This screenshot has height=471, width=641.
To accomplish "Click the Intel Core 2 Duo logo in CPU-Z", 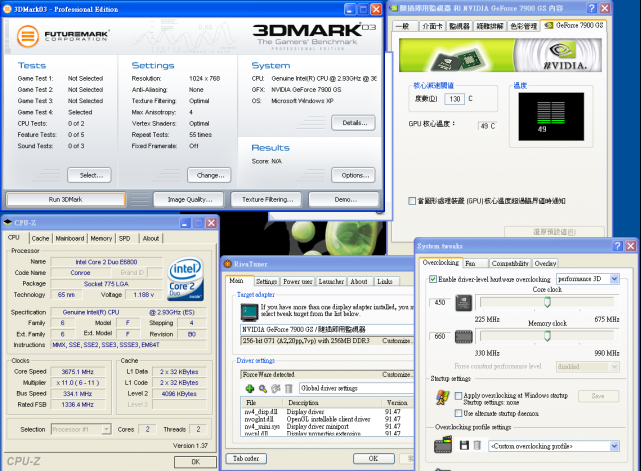I will (x=186, y=279).
